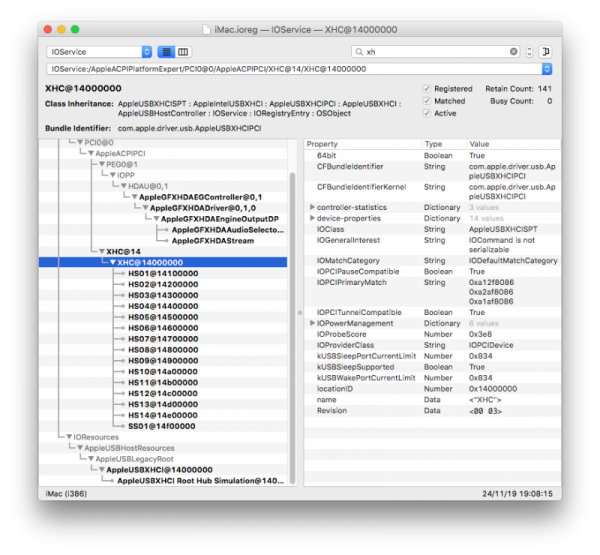Select the SS01@14f00000 port
This screenshot has width=600, height=555.
tap(161, 426)
